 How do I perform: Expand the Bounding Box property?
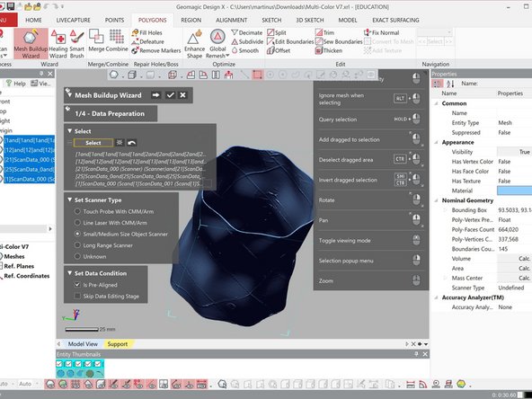(x=446, y=210)
